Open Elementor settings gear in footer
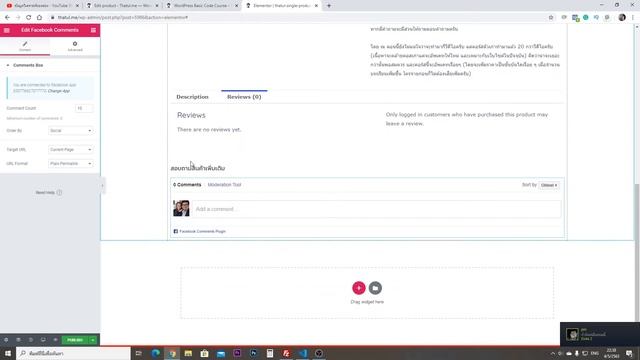Screen dimensions: 640x360 (6, 340)
